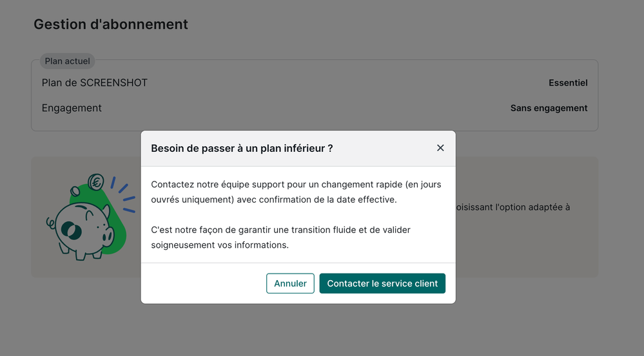Close the downgrade dialog with the X icon
644x356 pixels.
440,148
